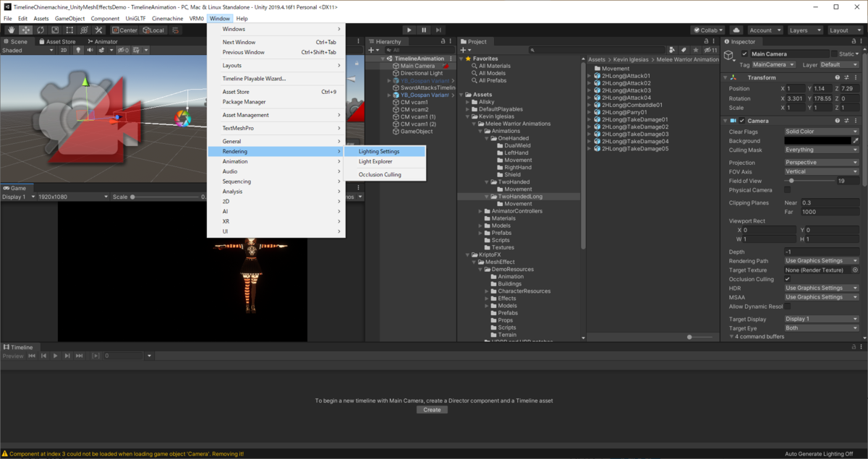Open the Account dropdown button
This screenshot has height=459, width=868.
pos(764,30)
